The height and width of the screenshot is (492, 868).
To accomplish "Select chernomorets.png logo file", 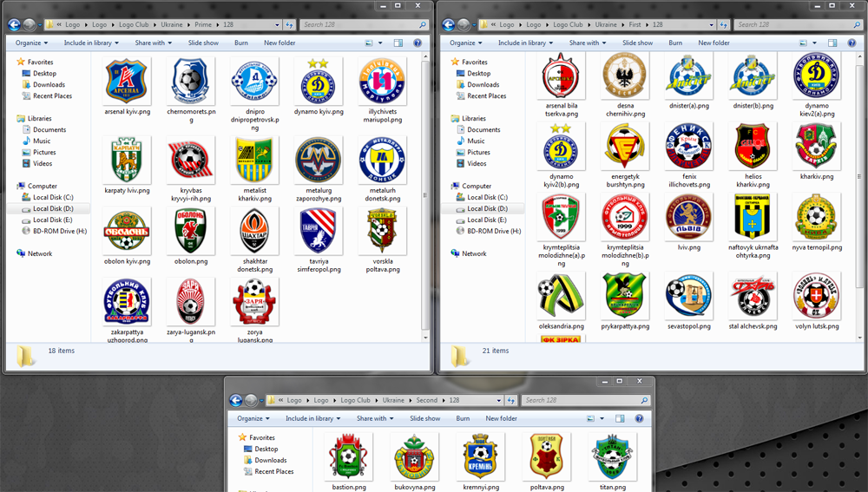I will click(x=190, y=82).
